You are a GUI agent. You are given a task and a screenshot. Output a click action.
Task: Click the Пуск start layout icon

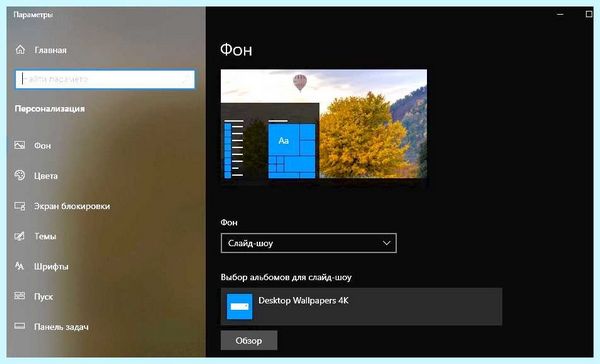coord(20,296)
